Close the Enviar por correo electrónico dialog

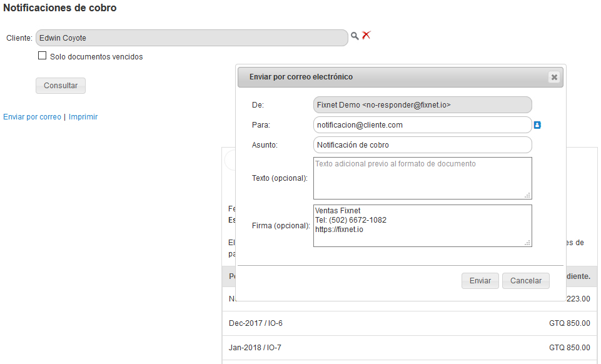point(553,78)
